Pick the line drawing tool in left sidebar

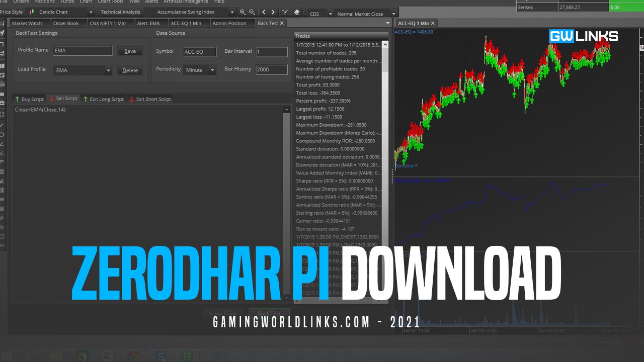tap(3, 125)
